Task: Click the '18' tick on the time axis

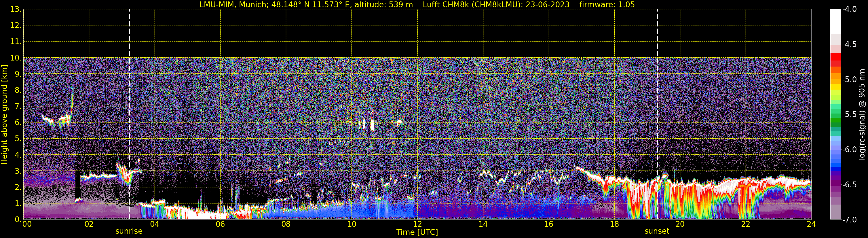Action: (x=615, y=224)
